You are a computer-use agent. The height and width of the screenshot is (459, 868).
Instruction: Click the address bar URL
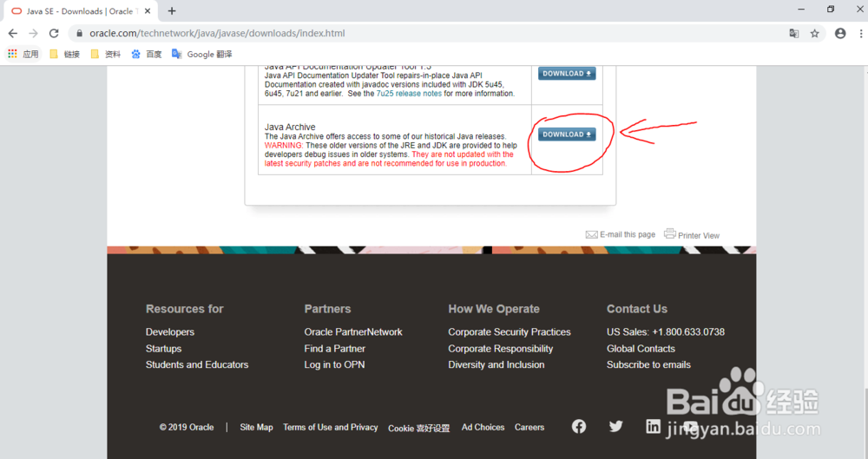coord(217,33)
